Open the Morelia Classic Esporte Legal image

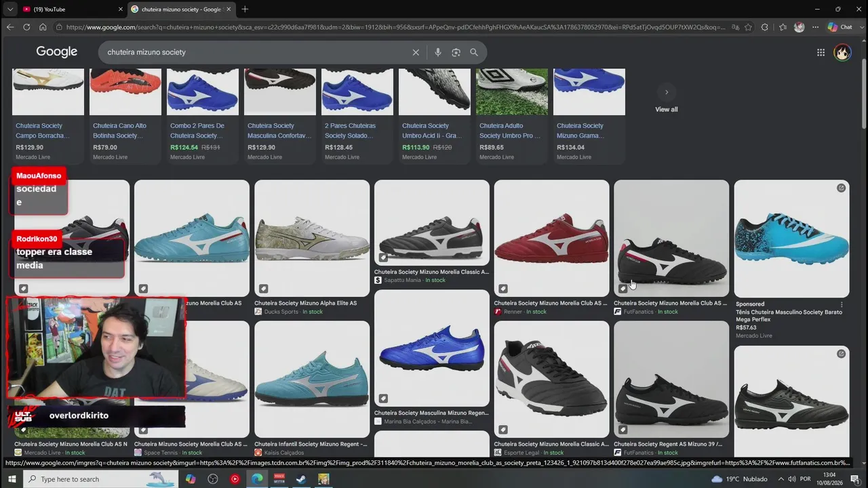pyautogui.click(x=551, y=379)
